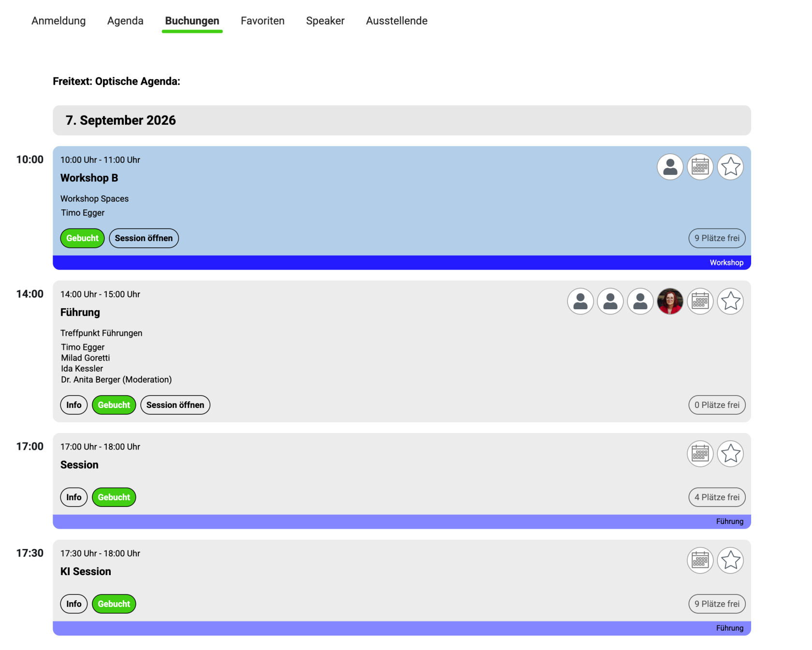Mark 17:00 Session as favorite star
The image size is (812, 650).
coord(730,454)
